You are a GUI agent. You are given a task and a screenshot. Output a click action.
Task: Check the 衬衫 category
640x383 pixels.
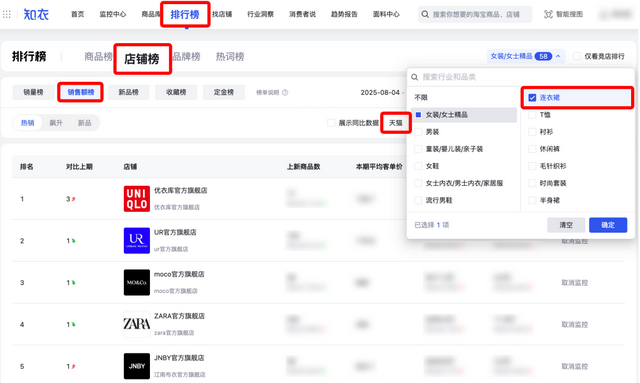(532, 132)
